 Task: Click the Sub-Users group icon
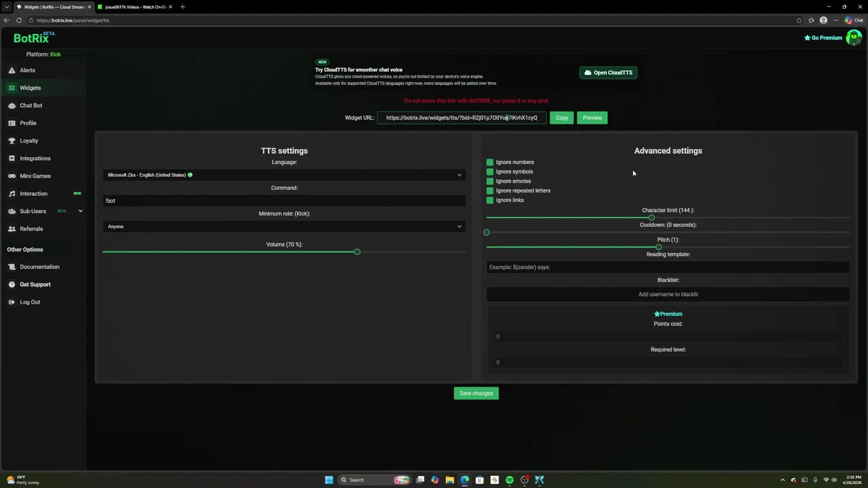tap(12, 211)
